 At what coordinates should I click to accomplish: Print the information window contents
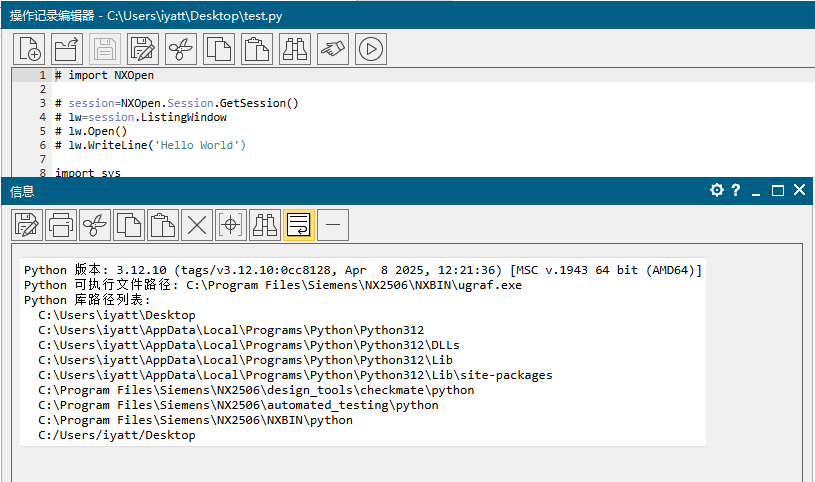point(62,225)
